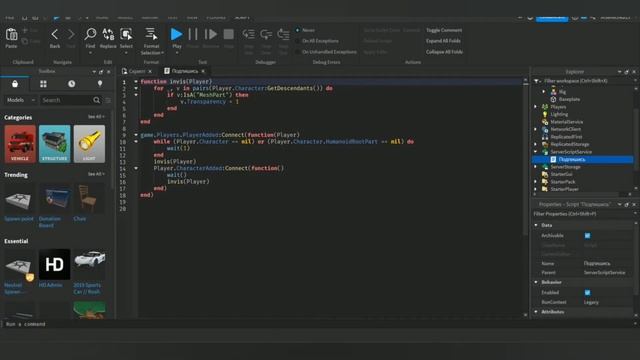Open the Play mode dropdown arrow

(x=176, y=53)
